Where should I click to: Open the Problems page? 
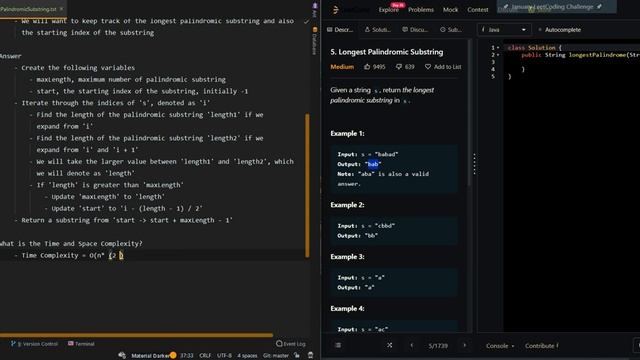point(421,9)
